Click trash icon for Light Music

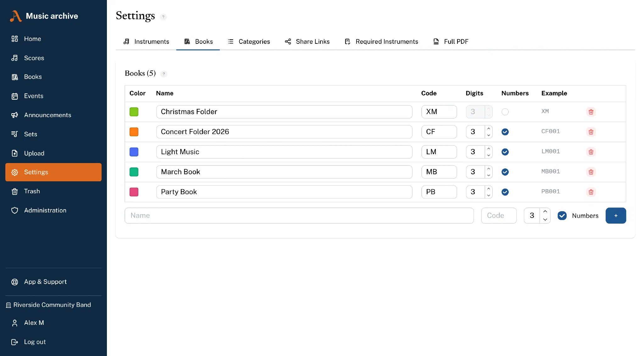[591, 152]
